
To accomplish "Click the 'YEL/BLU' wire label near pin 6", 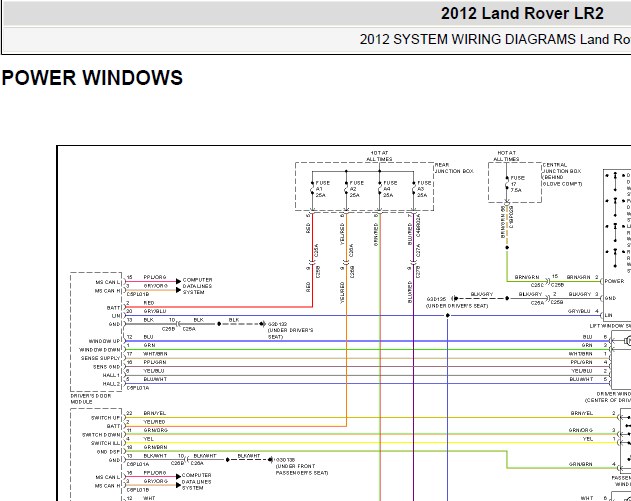I will click(154, 371).
